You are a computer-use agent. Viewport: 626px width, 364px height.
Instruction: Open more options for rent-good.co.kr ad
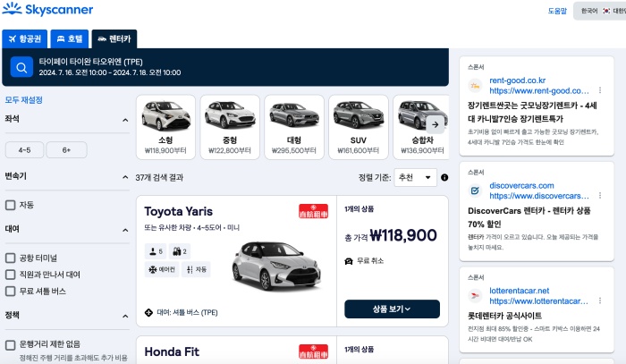pos(600,90)
